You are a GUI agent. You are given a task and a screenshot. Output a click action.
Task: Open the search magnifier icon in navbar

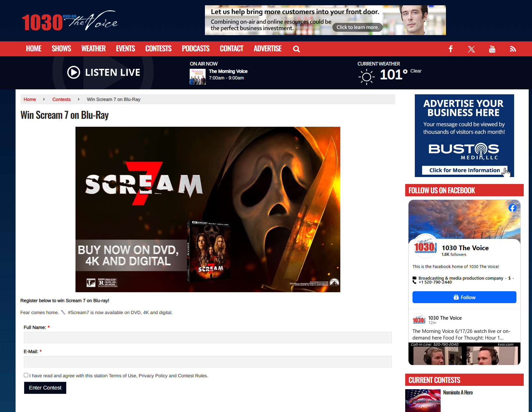click(296, 49)
